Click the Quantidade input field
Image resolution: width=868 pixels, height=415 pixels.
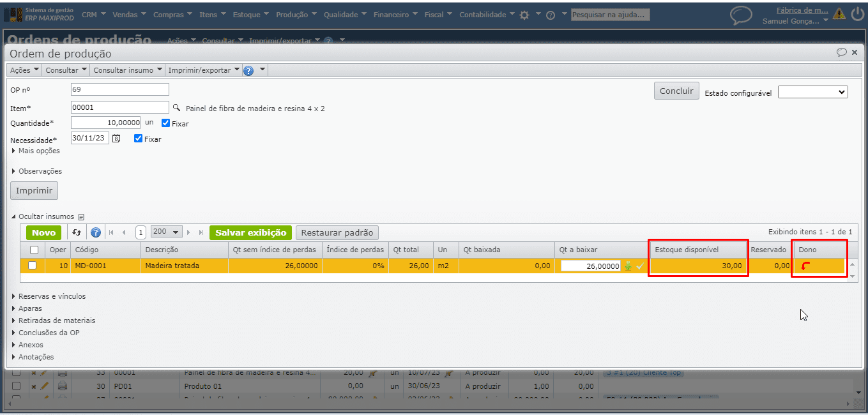pyautogui.click(x=106, y=123)
